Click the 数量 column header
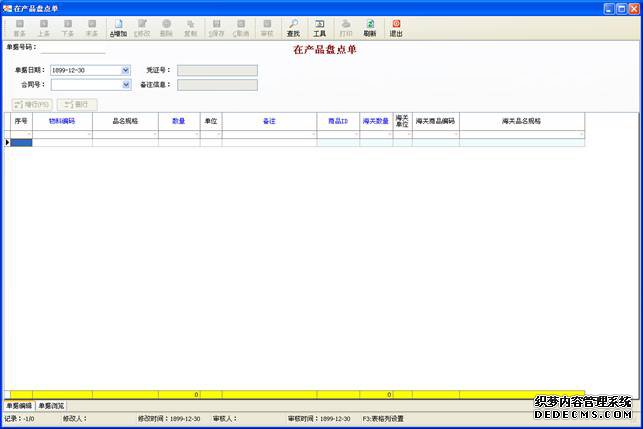This screenshot has width=643, height=429. point(178,120)
